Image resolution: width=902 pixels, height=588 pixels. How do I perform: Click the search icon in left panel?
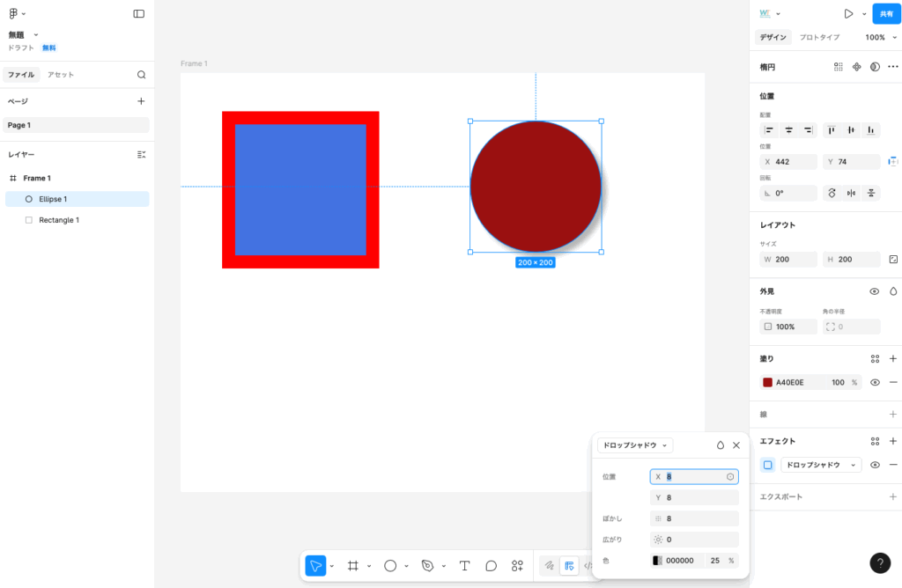tap(141, 75)
